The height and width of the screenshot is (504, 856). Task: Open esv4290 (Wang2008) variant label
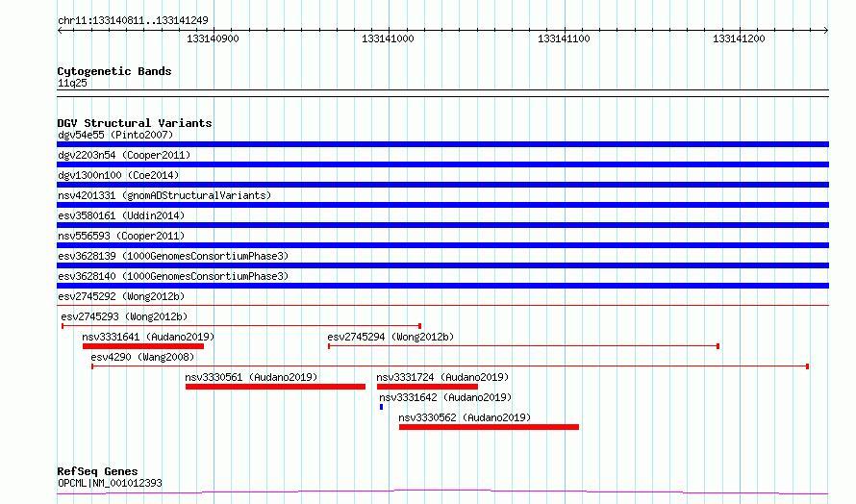pyautogui.click(x=142, y=357)
